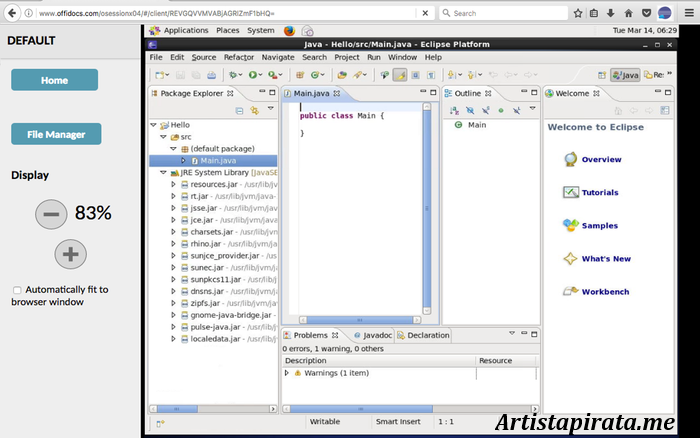Open the Overview link in Welcome
Image resolution: width=700 pixels, height=438 pixels.
click(x=601, y=159)
